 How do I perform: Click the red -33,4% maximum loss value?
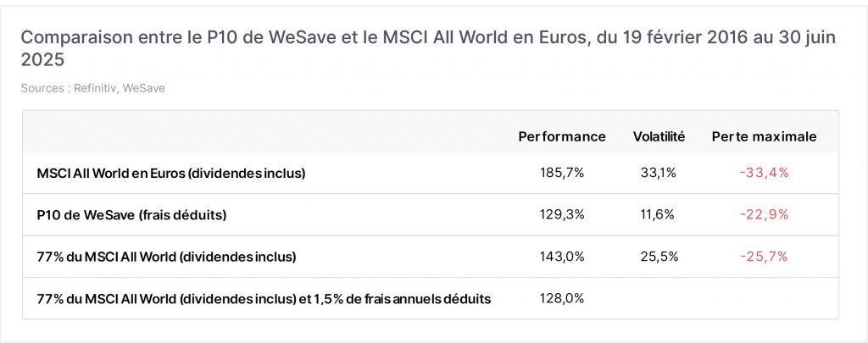click(764, 173)
